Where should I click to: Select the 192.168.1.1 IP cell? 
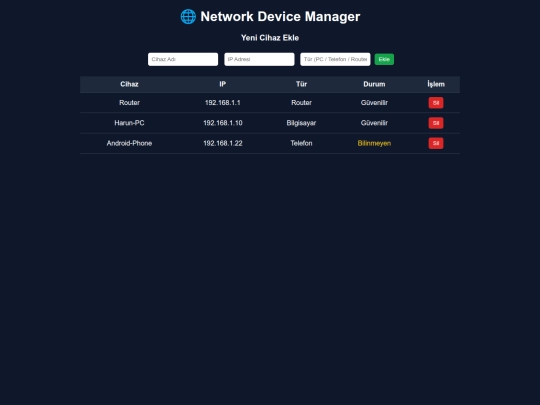(222, 103)
